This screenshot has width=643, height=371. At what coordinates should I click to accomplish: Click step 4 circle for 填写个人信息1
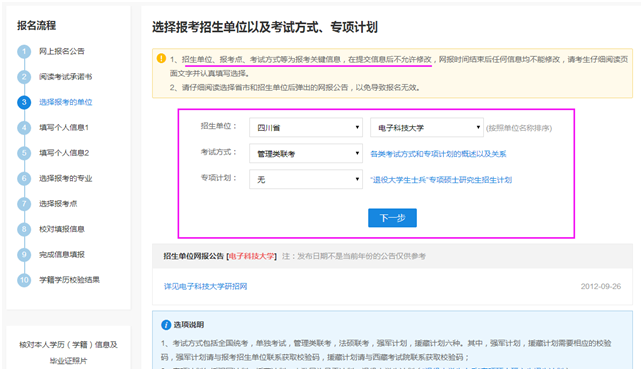[24, 128]
